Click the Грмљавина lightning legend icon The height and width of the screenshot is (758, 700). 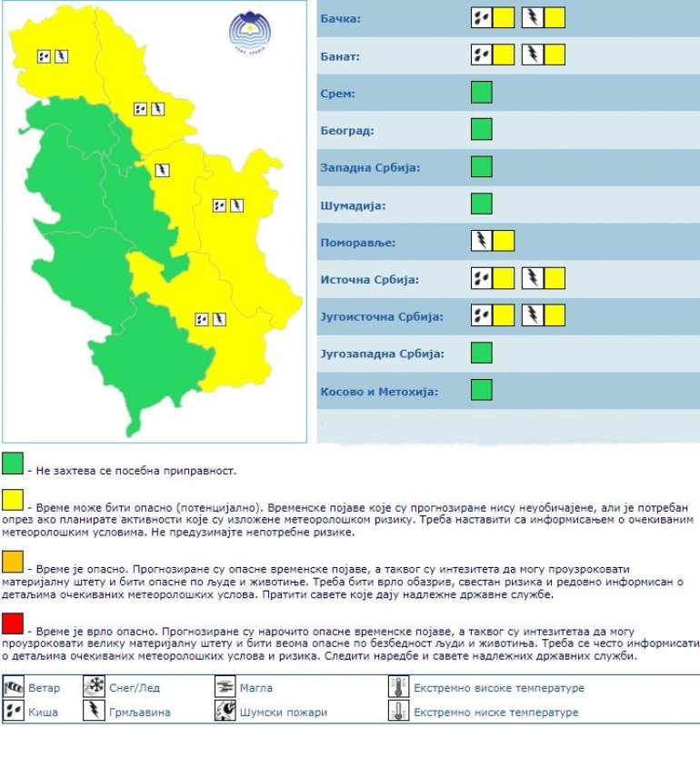pos(94,712)
